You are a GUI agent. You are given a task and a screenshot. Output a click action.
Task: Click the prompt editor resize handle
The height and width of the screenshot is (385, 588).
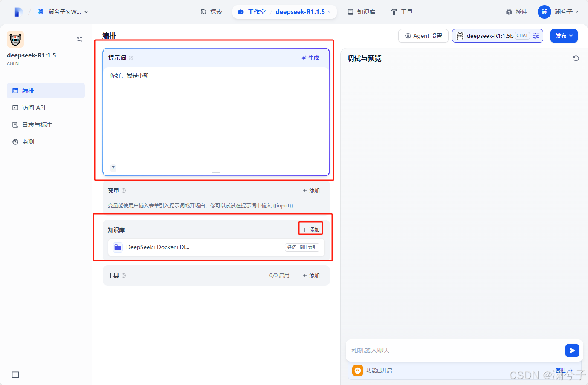(x=216, y=172)
